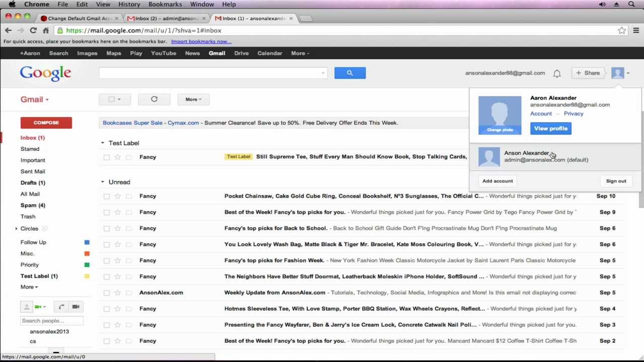Image resolution: width=644 pixels, height=362 pixels.
Task: Click Import bookmarks now link
Action: pyautogui.click(x=201, y=42)
